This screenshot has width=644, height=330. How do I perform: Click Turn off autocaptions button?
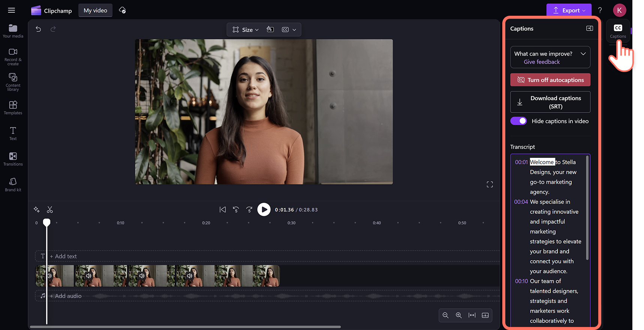coord(550,80)
